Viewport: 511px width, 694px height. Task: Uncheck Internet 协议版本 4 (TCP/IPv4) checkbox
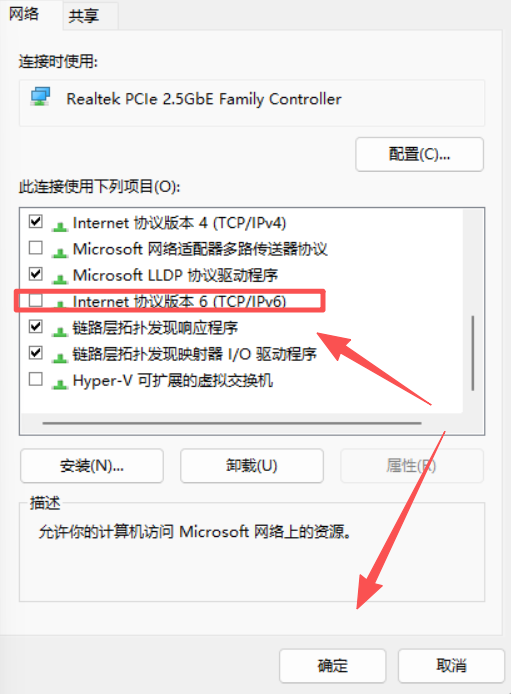[36, 221]
